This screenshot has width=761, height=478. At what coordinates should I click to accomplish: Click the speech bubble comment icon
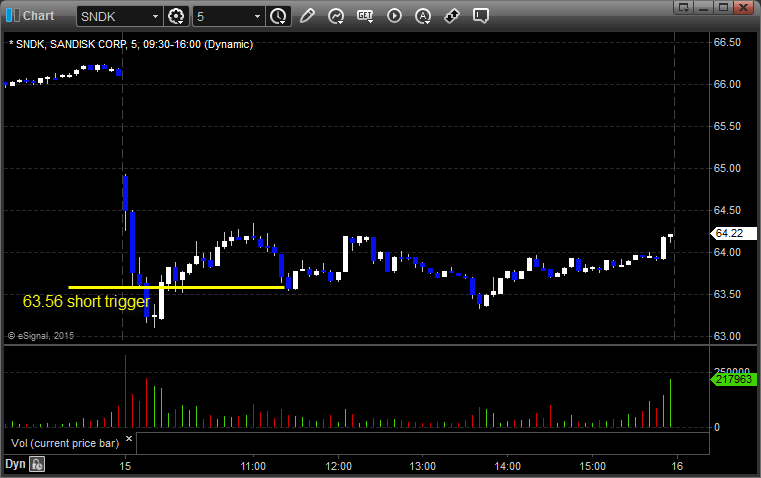(480, 16)
